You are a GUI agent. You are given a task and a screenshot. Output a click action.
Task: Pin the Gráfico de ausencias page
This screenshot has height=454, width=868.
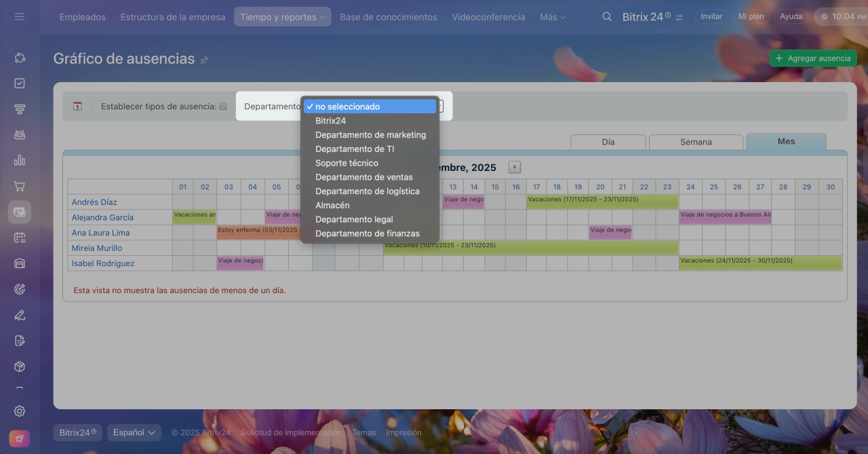point(204,60)
